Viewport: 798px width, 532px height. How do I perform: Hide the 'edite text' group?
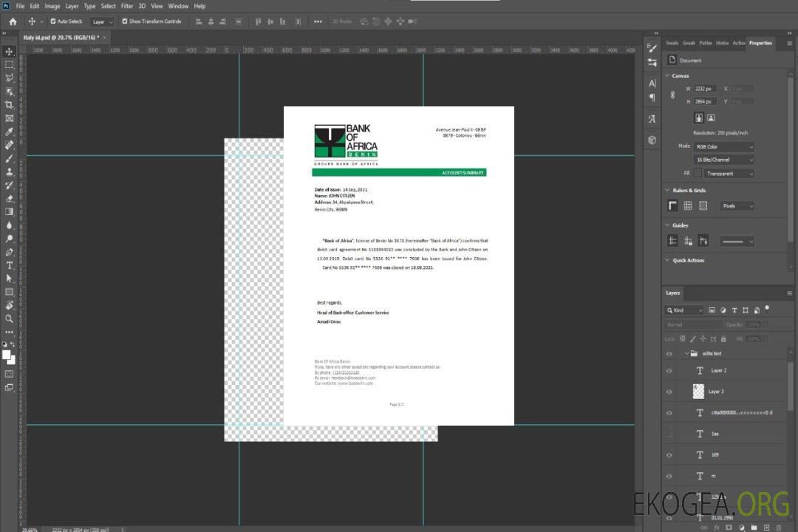tap(669, 354)
